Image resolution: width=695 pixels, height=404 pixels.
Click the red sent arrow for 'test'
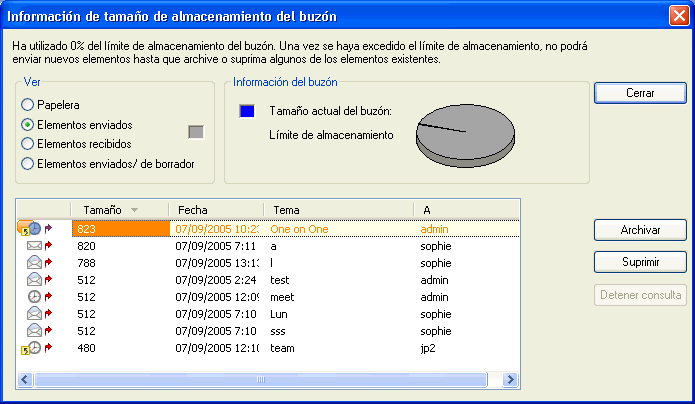(x=48, y=279)
